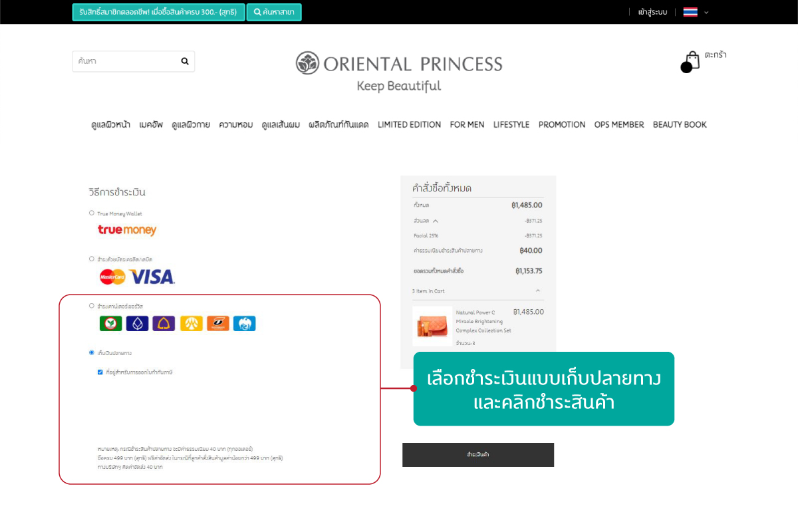The image size is (798, 532).
Task: Click the จำนวน: 3 quantity text
Action: click(465, 344)
